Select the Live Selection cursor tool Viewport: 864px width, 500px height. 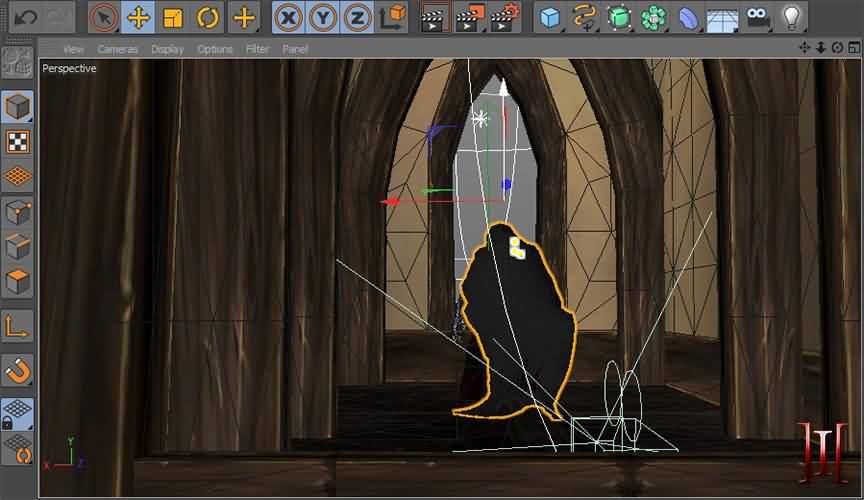(x=104, y=18)
